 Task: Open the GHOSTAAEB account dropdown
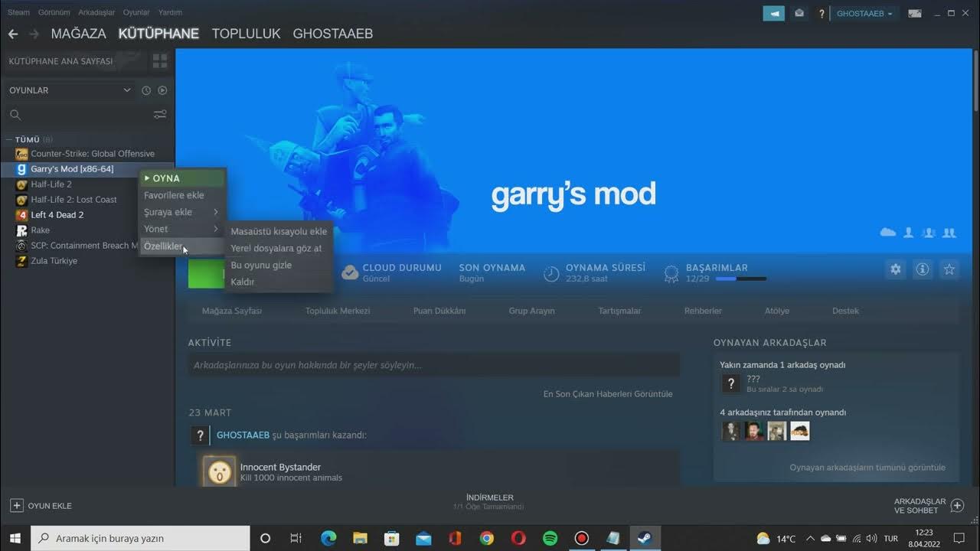click(864, 14)
